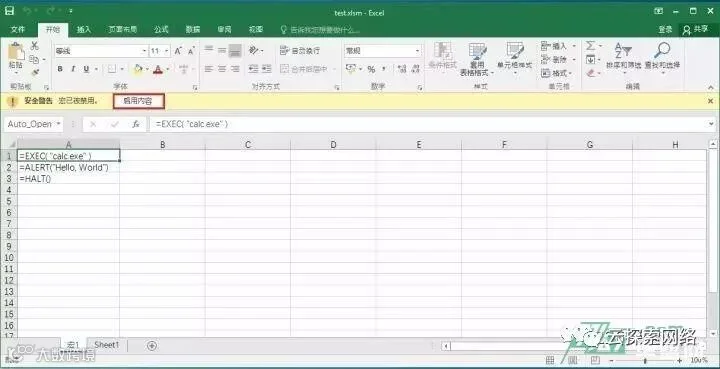This screenshot has width=720, height=369.
Task: Apply the yellow fill color
Action: [x=138, y=69]
